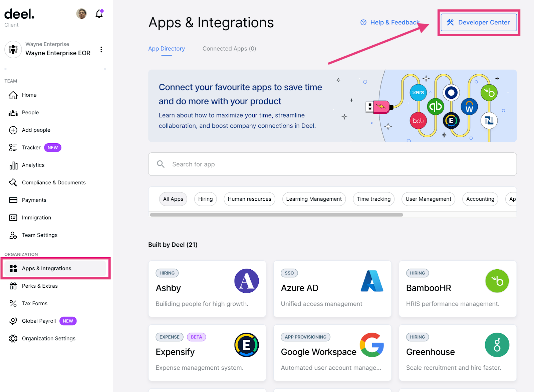Go to Home in the sidebar
Viewport: 534px width, 392px height.
[x=29, y=95]
